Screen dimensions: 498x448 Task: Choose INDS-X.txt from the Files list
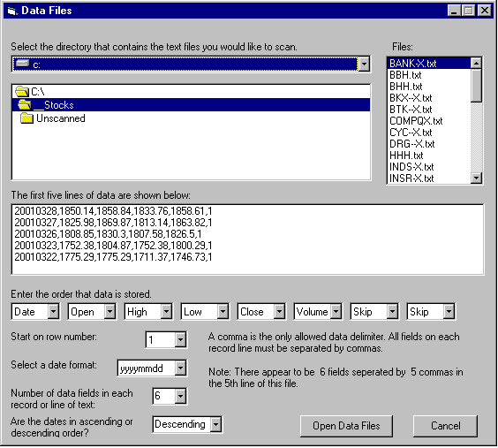[411, 166]
